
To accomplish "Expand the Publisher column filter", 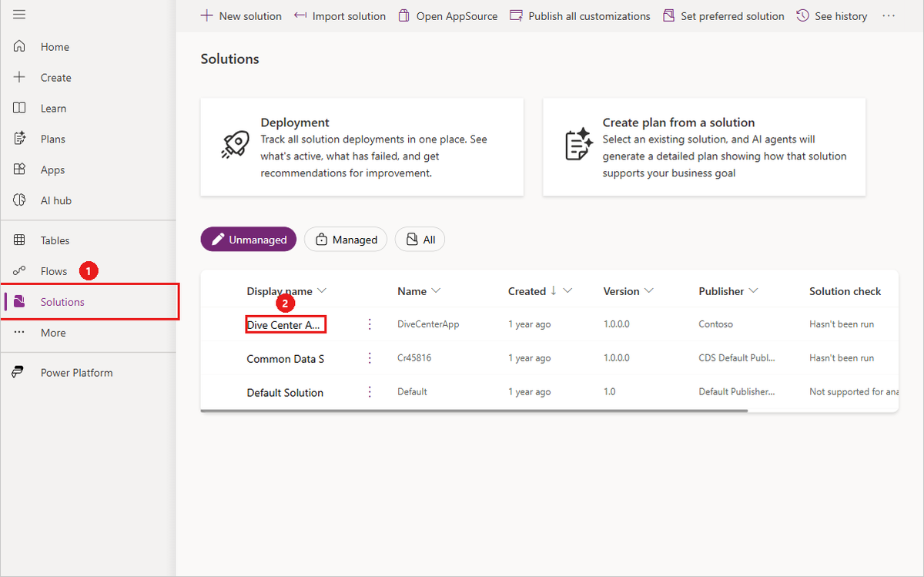I will 752,290.
